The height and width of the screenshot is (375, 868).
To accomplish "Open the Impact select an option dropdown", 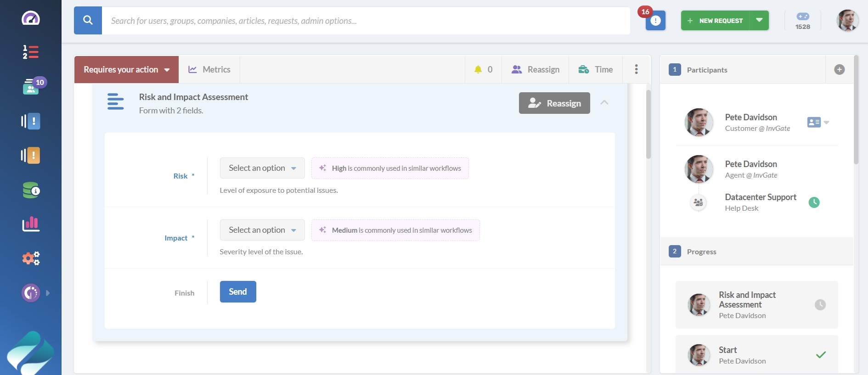I will pyautogui.click(x=262, y=230).
